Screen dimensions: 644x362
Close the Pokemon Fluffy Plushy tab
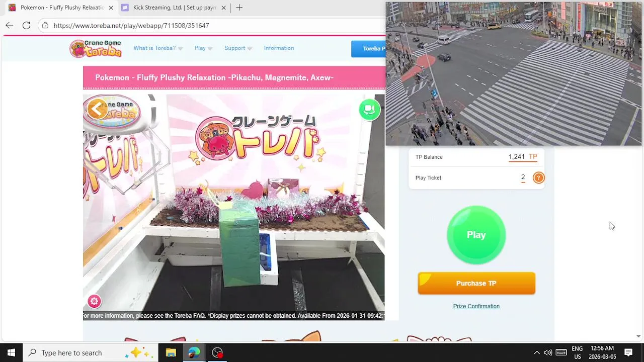[111, 8]
